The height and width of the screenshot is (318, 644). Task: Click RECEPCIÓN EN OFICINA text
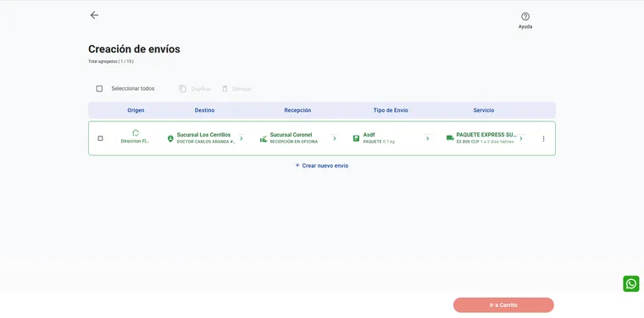pos(294,142)
